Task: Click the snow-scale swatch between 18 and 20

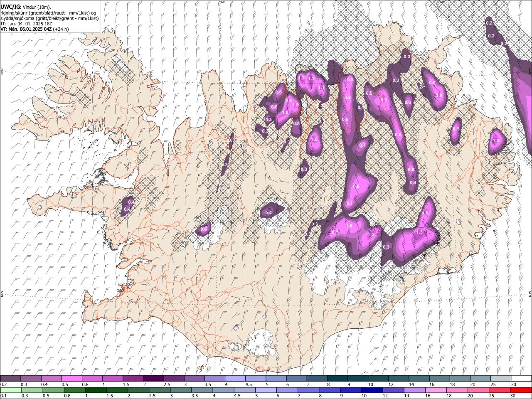Action: pos(459,378)
